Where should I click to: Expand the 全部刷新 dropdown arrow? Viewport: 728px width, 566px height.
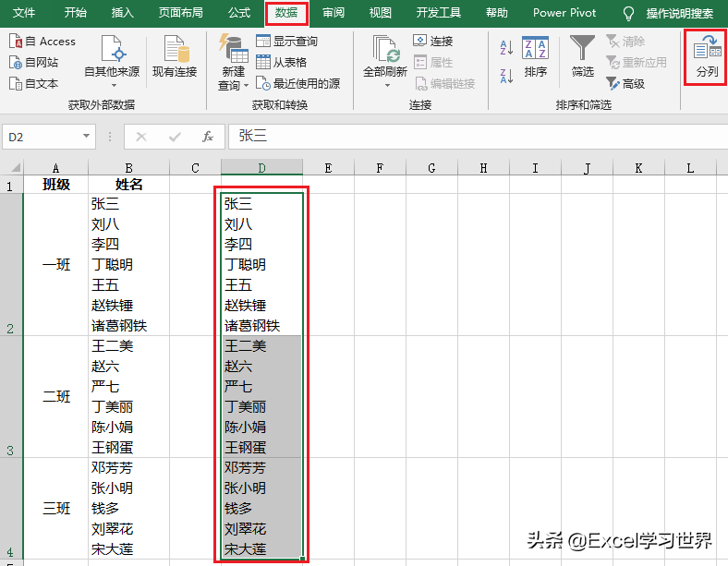pos(387,85)
